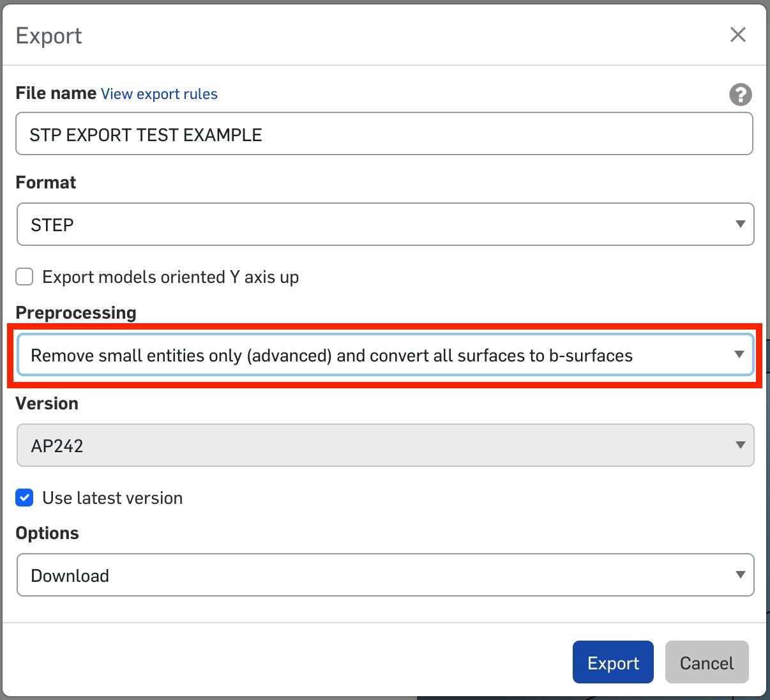Click the 'File name' field label
The width and height of the screenshot is (770, 700).
56,93
